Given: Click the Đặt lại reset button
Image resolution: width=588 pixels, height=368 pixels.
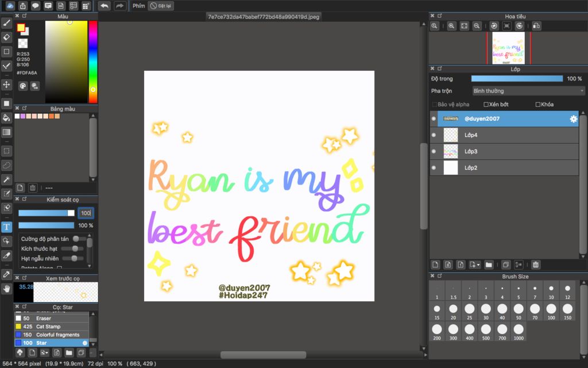Looking at the screenshot, I should (x=161, y=6).
